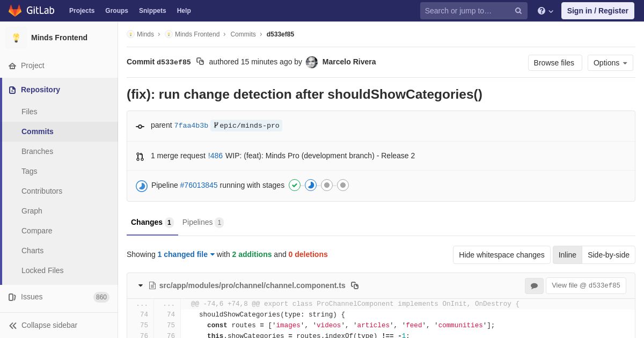Click the Issues icon in sidebar
Screen dimensions: 644x338
click(x=12, y=297)
